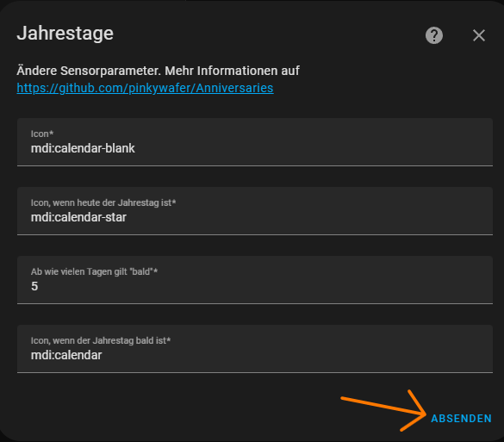
Task: Place cursor in the mdi:calendar-blank value text
Action: pyautogui.click(x=83, y=148)
